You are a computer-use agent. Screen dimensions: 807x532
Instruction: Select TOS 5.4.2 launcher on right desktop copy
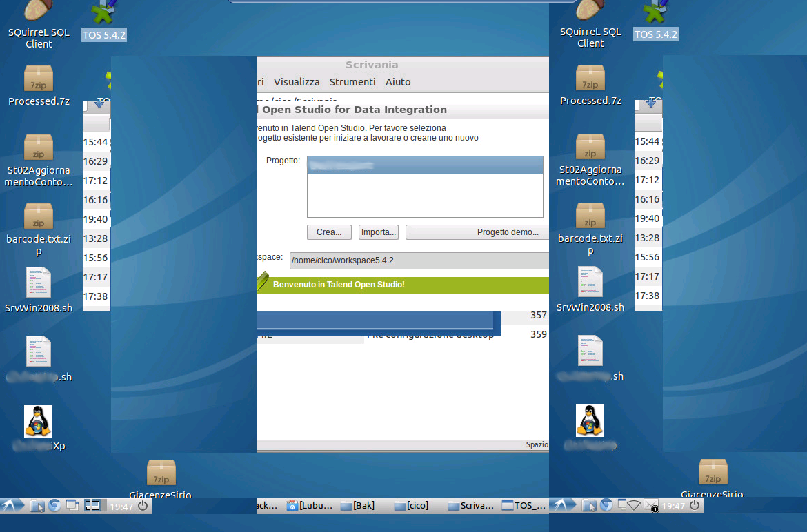click(x=656, y=20)
